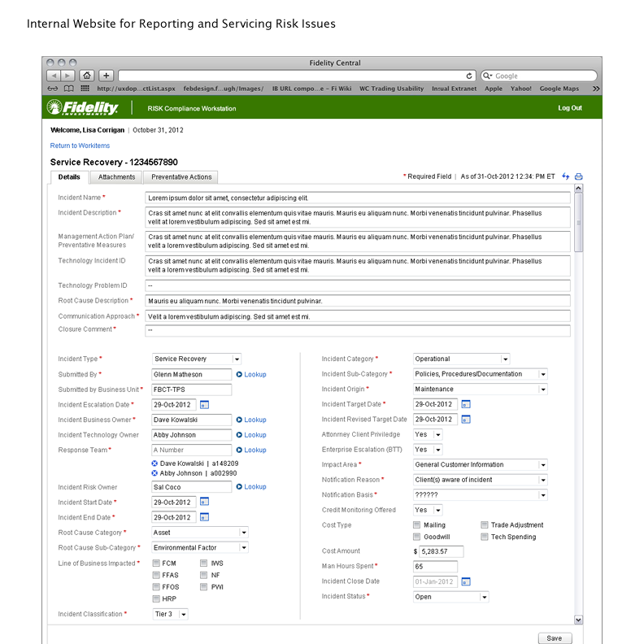This screenshot has width=644, height=644.
Task: Click the browser home icon
Action: click(87, 76)
